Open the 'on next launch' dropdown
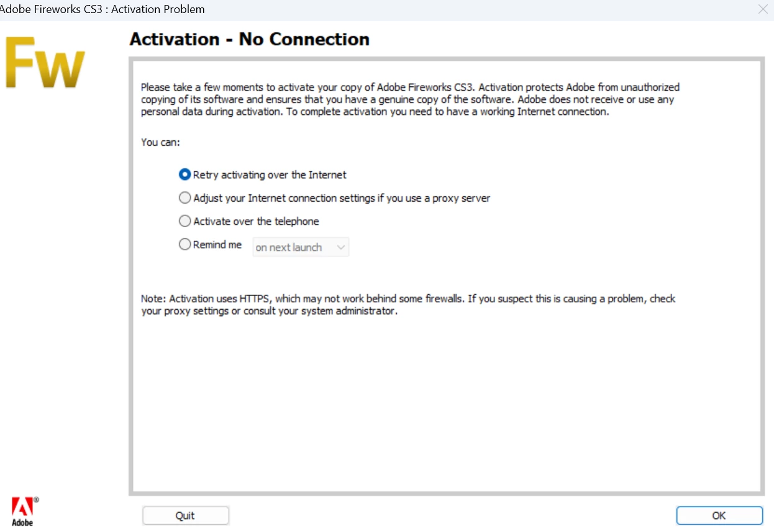Screen dimensions: 774x532 coord(301,247)
